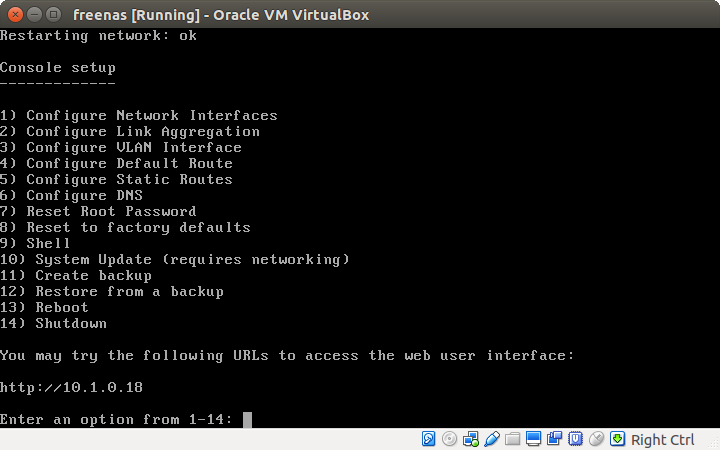
Task: Click '10) System Update (requires networking)' line
Action: [x=175, y=260]
